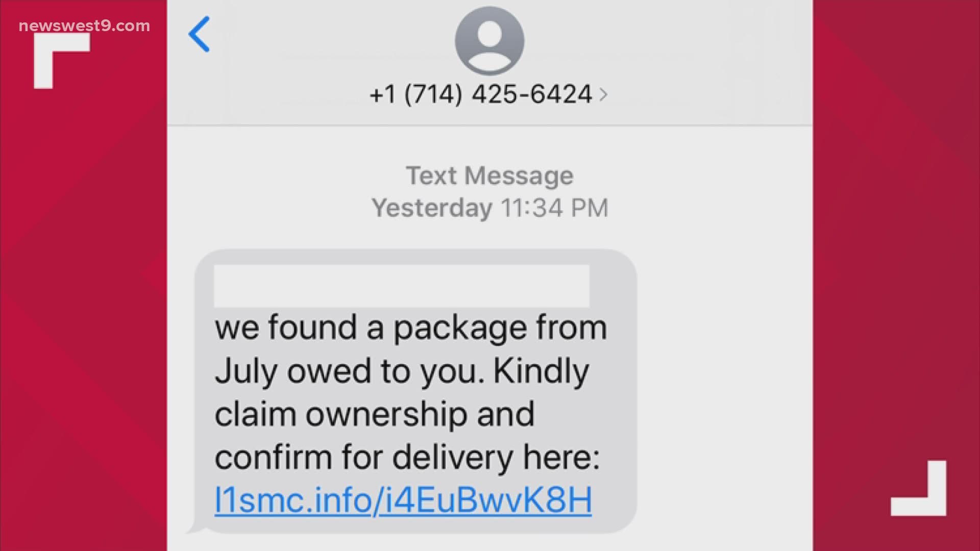The height and width of the screenshot is (551, 980).
Task: Select the phone number +1 (714) 425-6424
Action: point(480,94)
